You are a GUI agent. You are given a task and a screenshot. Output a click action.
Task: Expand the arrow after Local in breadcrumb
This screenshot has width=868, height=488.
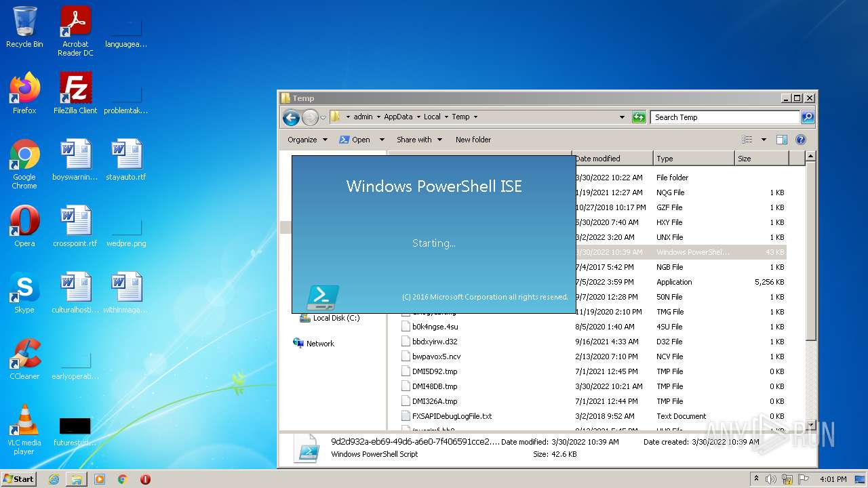click(x=446, y=117)
